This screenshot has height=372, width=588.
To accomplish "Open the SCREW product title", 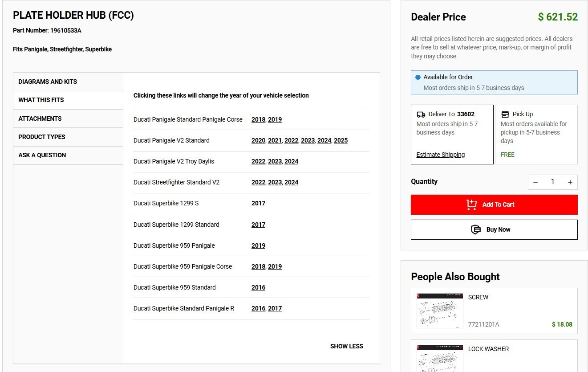I will click(478, 297).
